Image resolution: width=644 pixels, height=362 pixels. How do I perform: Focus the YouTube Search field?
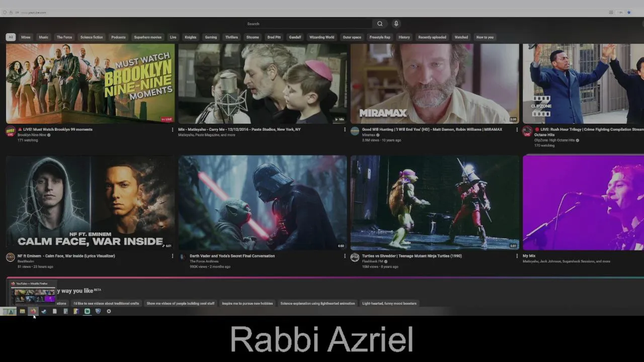[x=308, y=24]
